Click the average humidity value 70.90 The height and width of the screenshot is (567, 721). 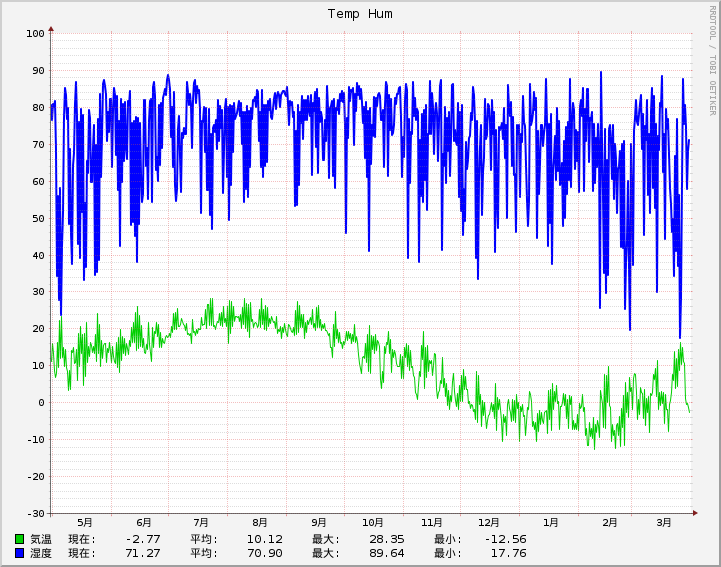coord(265,553)
